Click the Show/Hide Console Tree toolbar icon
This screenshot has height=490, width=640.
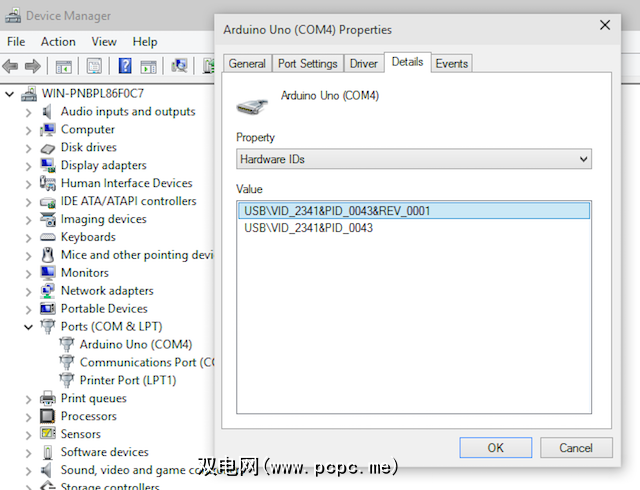(x=63, y=66)
